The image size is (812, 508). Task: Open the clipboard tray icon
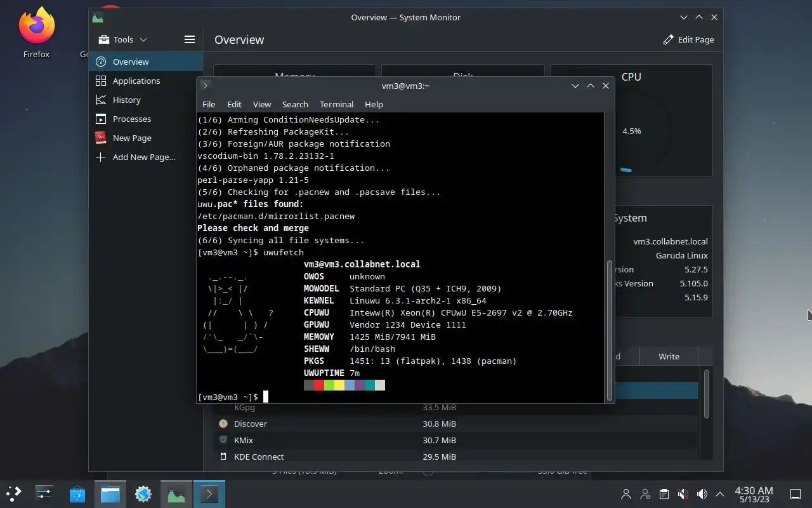664,494
